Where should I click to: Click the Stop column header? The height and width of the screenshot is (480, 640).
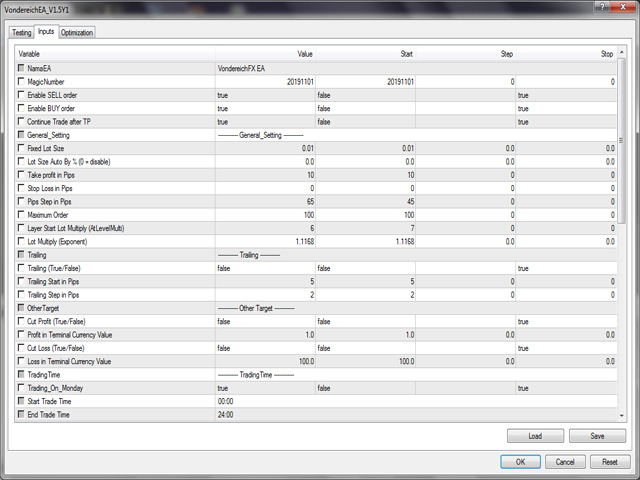click(x=566, y=54)
